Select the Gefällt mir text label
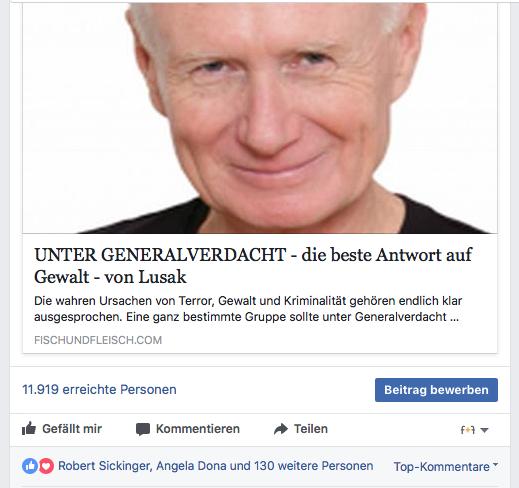Image resolution: width=519 pixels, height=488 pixels. 72,429
